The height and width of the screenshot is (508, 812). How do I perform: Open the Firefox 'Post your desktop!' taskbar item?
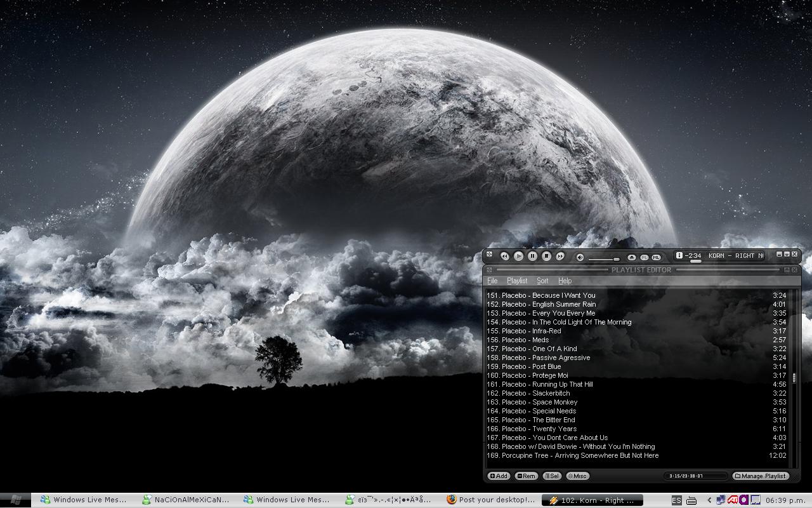pos(490,500)
